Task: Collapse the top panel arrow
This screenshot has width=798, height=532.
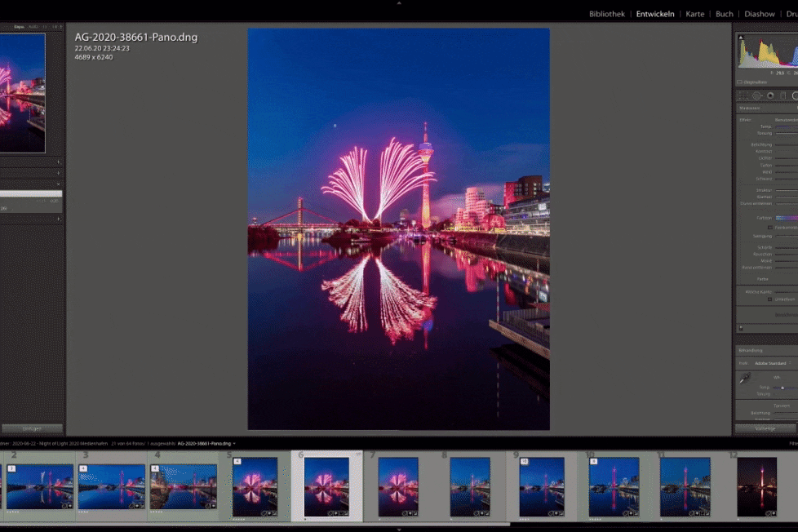Action: tap(399, 3)
